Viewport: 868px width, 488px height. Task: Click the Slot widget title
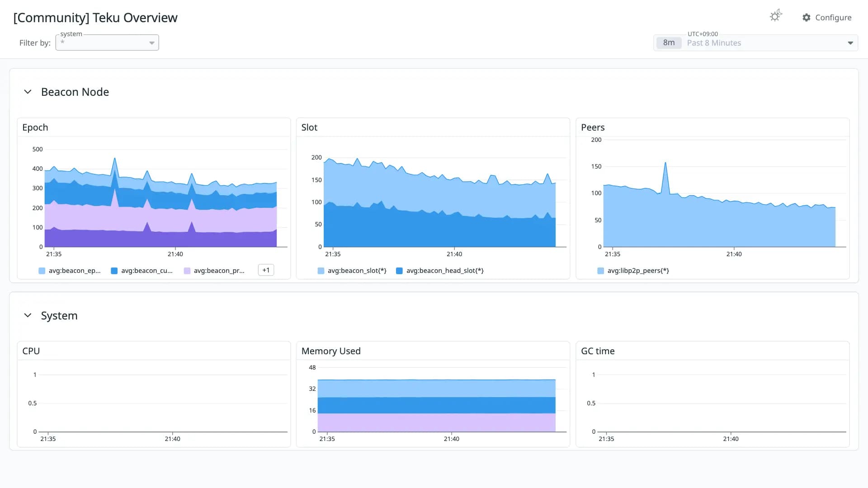[x=309, y=127]
